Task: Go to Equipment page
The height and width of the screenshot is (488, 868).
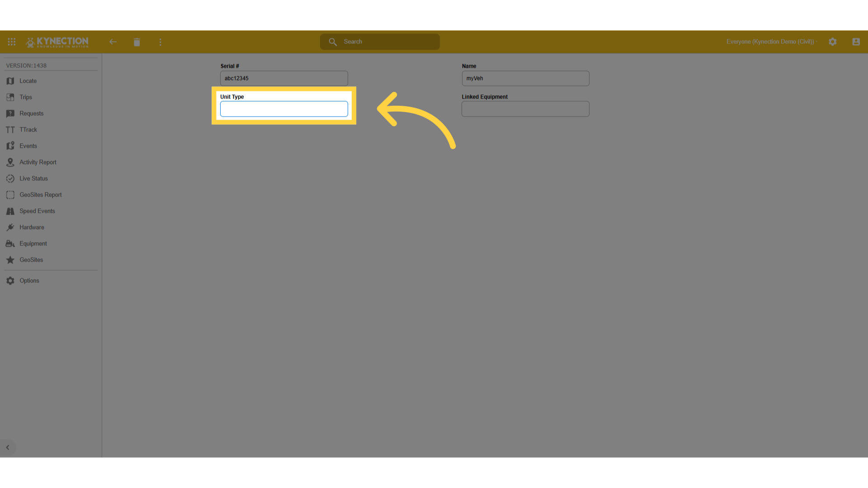Action: pos(33,244)
